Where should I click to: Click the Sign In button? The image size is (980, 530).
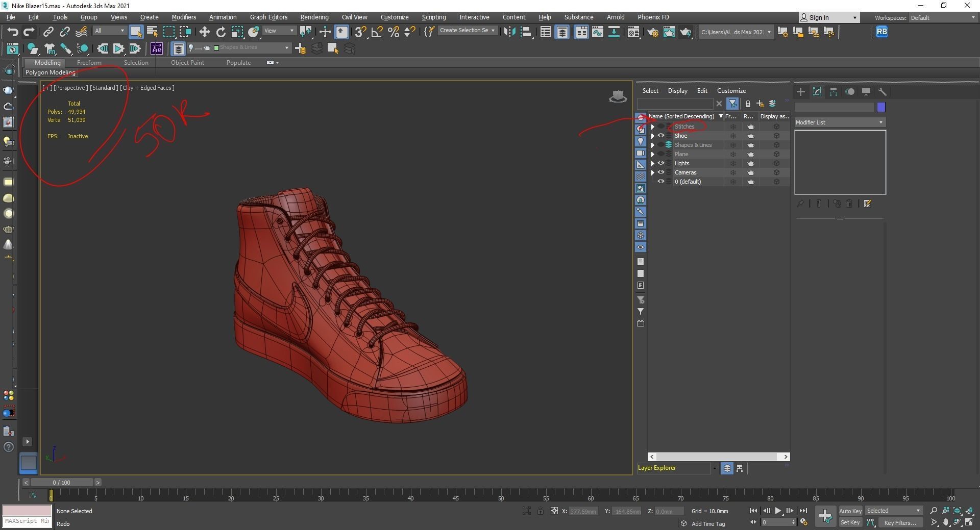(x=829, y=17)
